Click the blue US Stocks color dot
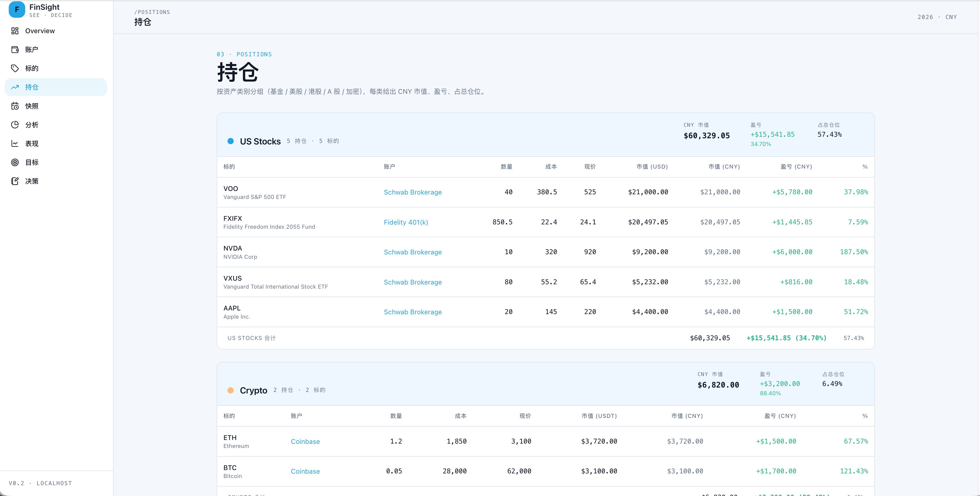Image resolution: width=980 pixels, height=496 pixels. [x=231, y=141]
